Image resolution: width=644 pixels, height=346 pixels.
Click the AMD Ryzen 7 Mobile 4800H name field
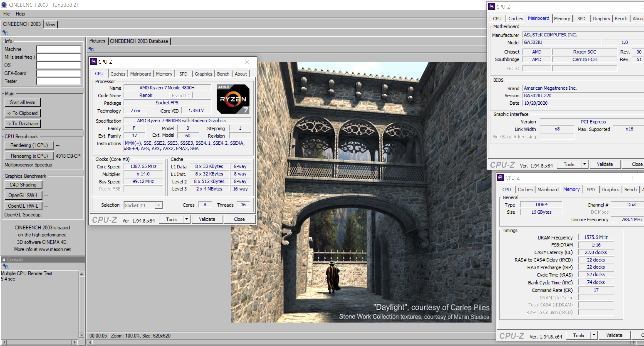[167, 88]
